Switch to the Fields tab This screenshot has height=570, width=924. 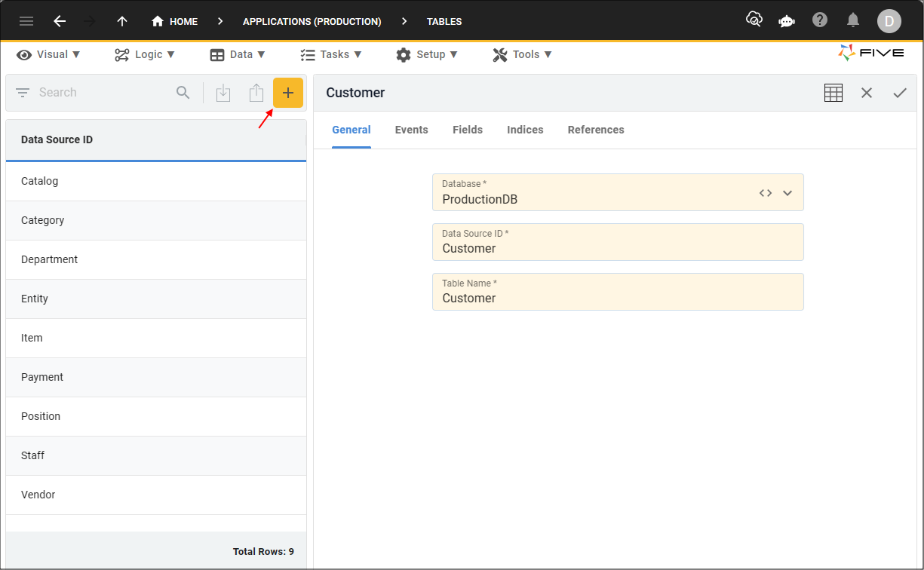click(x=468, y=130)
